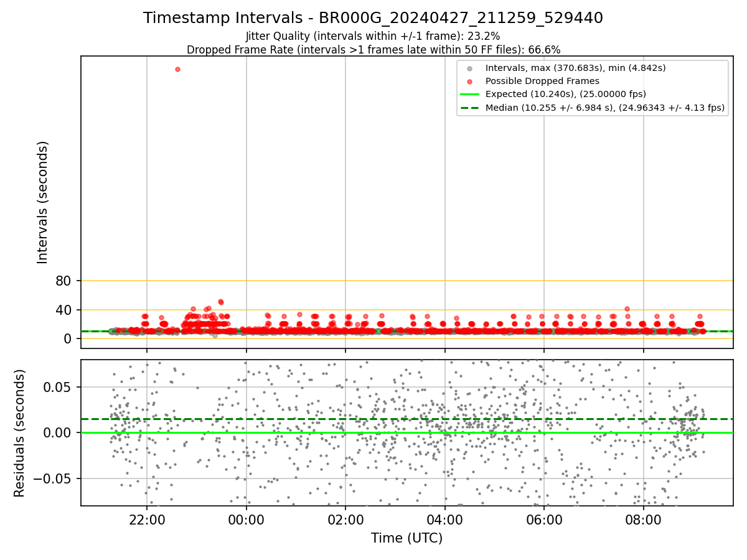The height and width of the screenshot is (560, 747).
Task: Click the 370-second outlier point near the top
Action: coord(177,69)
